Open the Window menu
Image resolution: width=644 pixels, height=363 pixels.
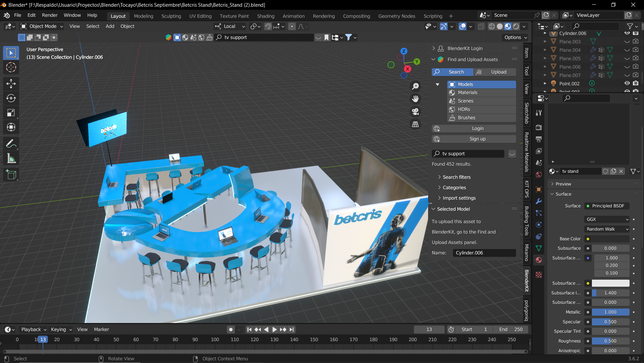point(72,15)
